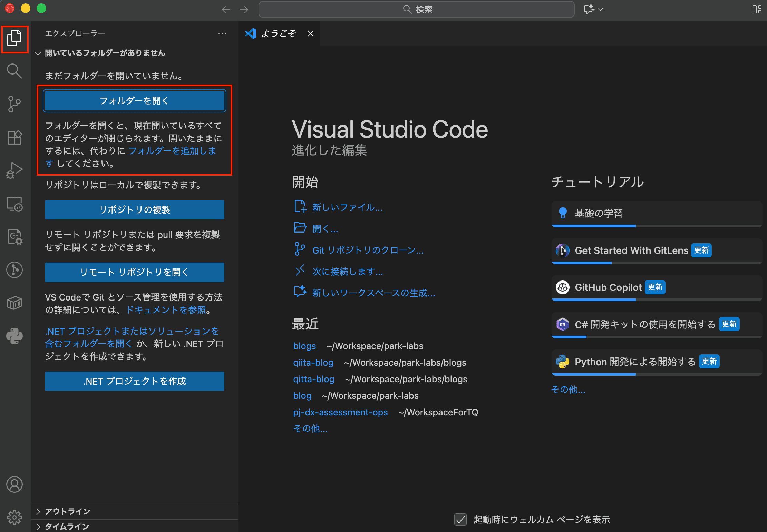Click the Accounts icon
The width and height of the screenshot is (767, 532).
click(14, 484)
